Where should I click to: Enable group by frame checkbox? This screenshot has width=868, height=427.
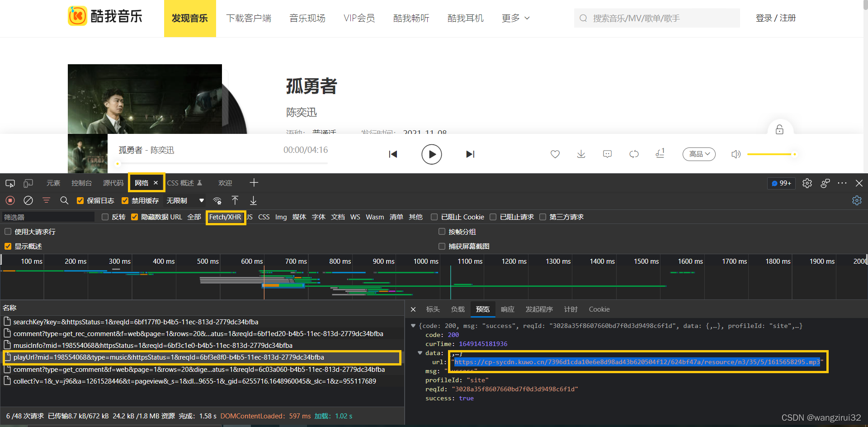pos(442,232)
